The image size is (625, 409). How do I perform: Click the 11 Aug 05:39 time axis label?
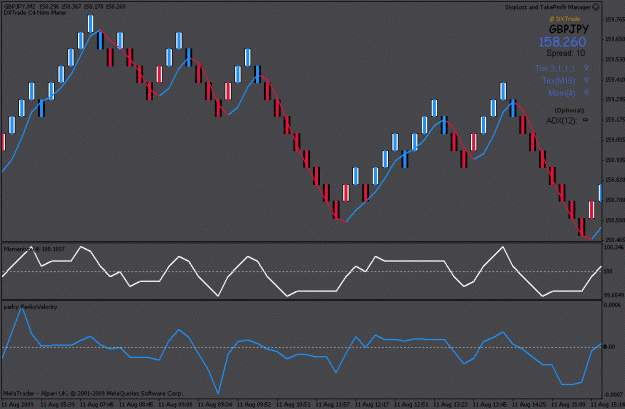58,405
